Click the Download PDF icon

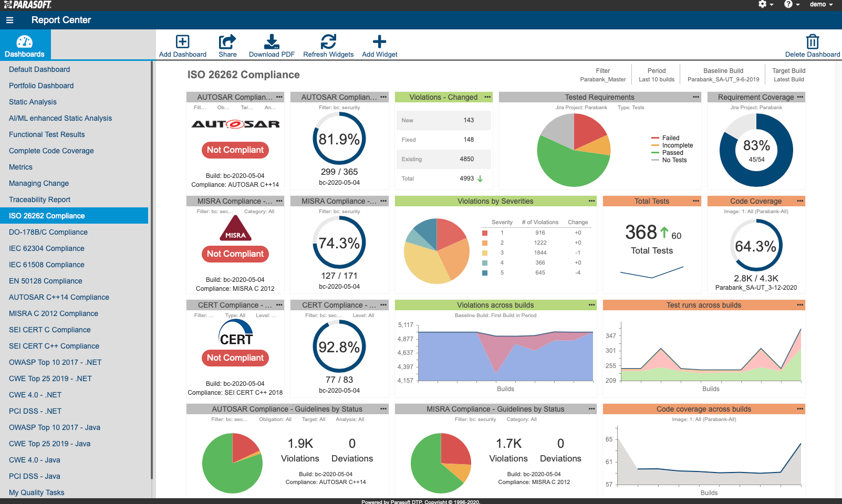click(272, 41)
